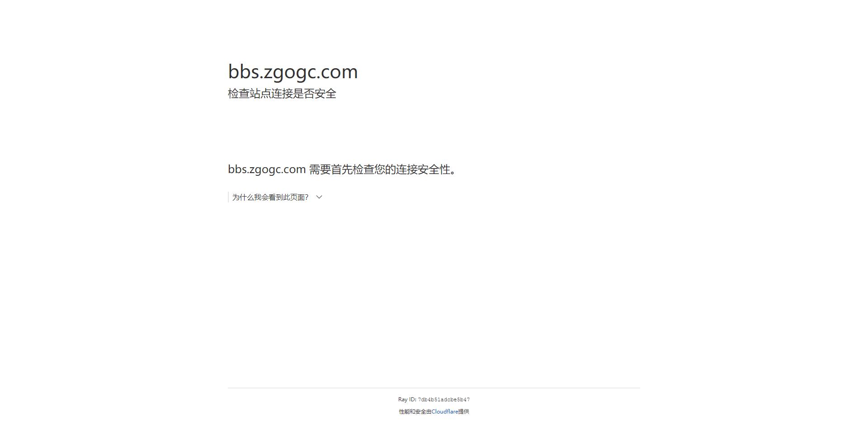Image resolution: width=868 pixels, height=423 pixels.
Task: Click the chevron beside 为什么我会看到此页面?
Action: [319, 197]
